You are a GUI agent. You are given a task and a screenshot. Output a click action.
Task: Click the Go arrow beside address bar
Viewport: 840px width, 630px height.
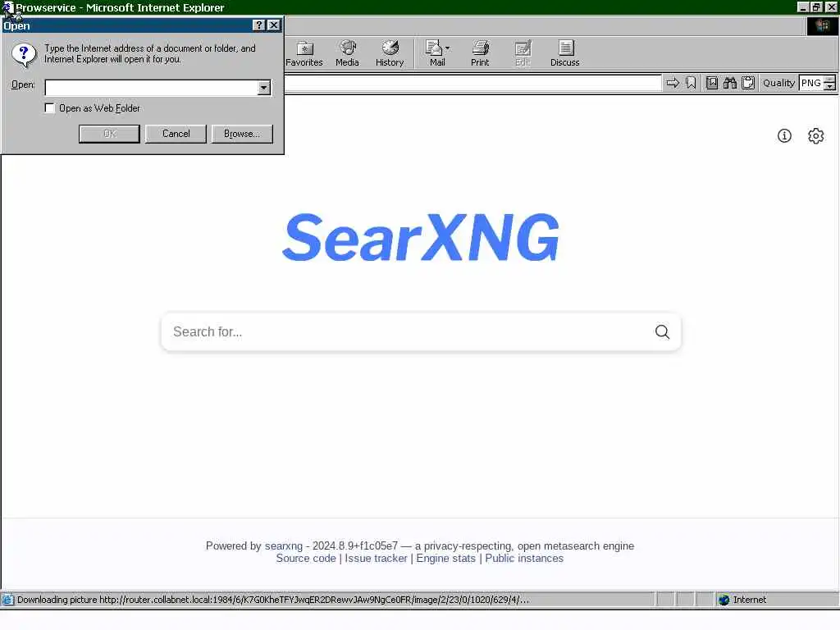[673, 83]
